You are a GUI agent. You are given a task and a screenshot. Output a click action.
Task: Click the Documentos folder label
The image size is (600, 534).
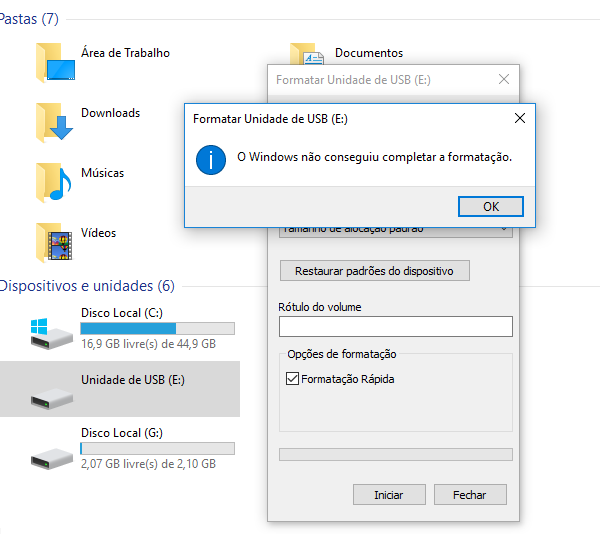pos(369,53)
